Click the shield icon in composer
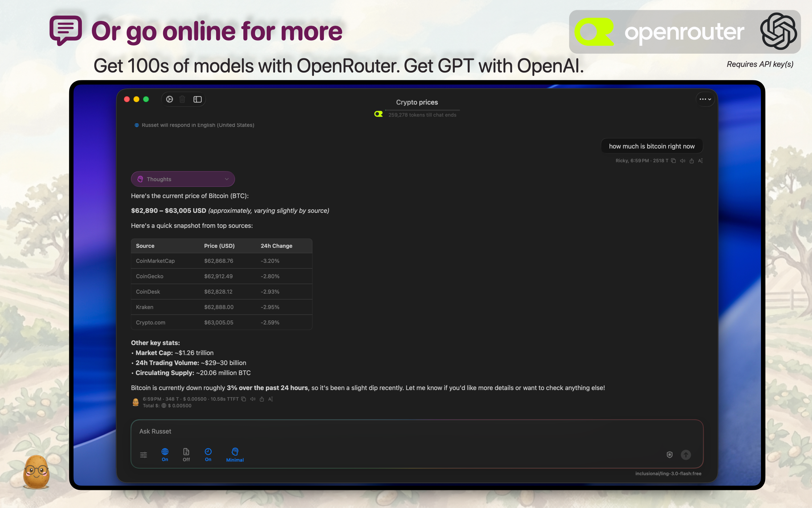Screen dimensions: 812x508 coord(669,455)
